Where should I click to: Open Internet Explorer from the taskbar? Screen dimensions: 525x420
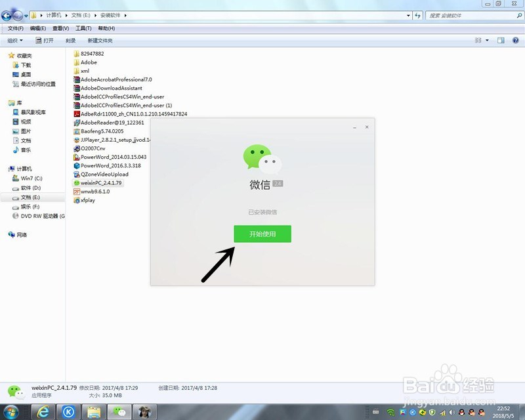pos(43,412)
